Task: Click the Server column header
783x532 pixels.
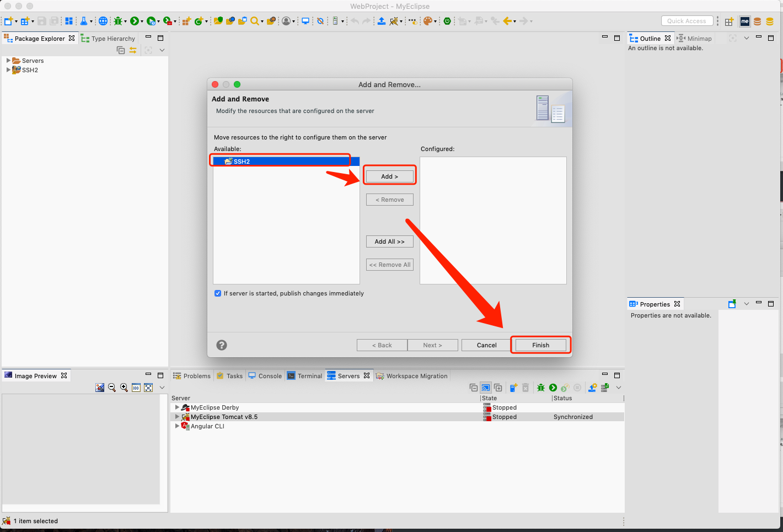Action: click(325, 398)
